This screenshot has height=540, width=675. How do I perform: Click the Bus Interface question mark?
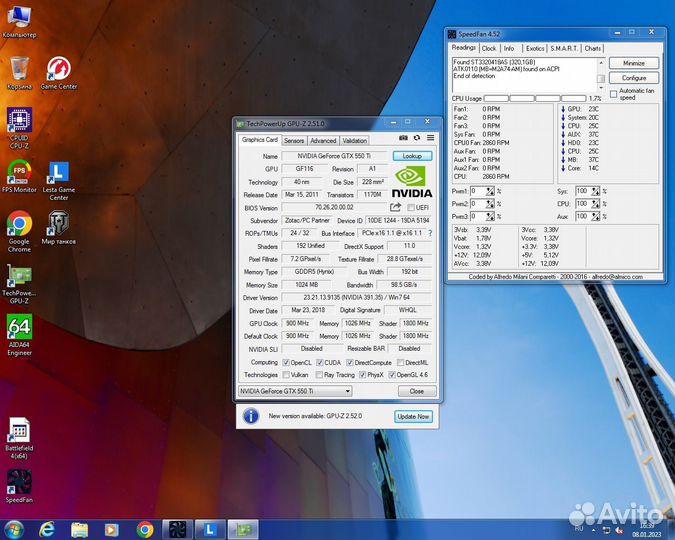click(x=430, y=233)
